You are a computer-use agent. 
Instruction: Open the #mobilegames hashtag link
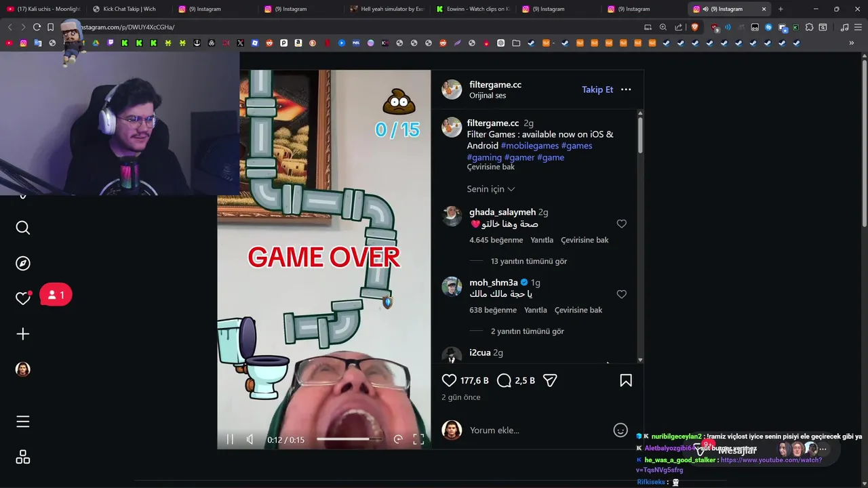point(530,146)
